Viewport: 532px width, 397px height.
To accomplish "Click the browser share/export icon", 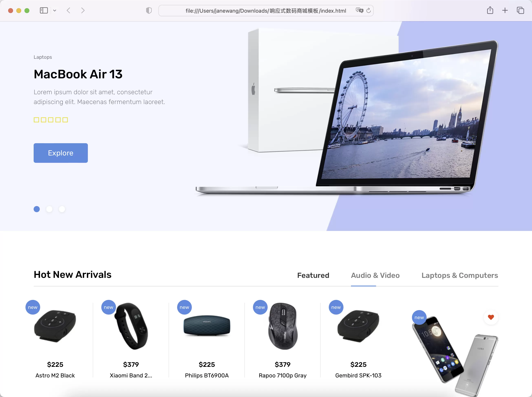I will coord(490,11).
